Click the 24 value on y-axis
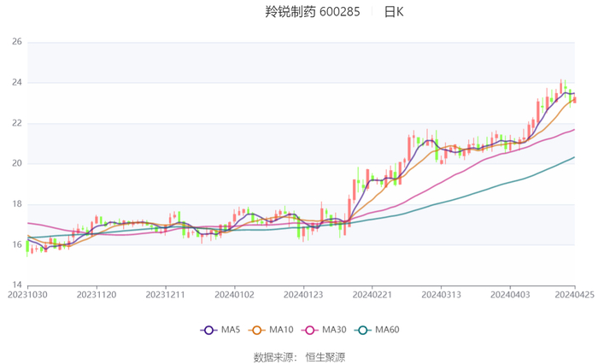Image resolution: width=598 pixels, height=364 pixels. coord(17,82)
